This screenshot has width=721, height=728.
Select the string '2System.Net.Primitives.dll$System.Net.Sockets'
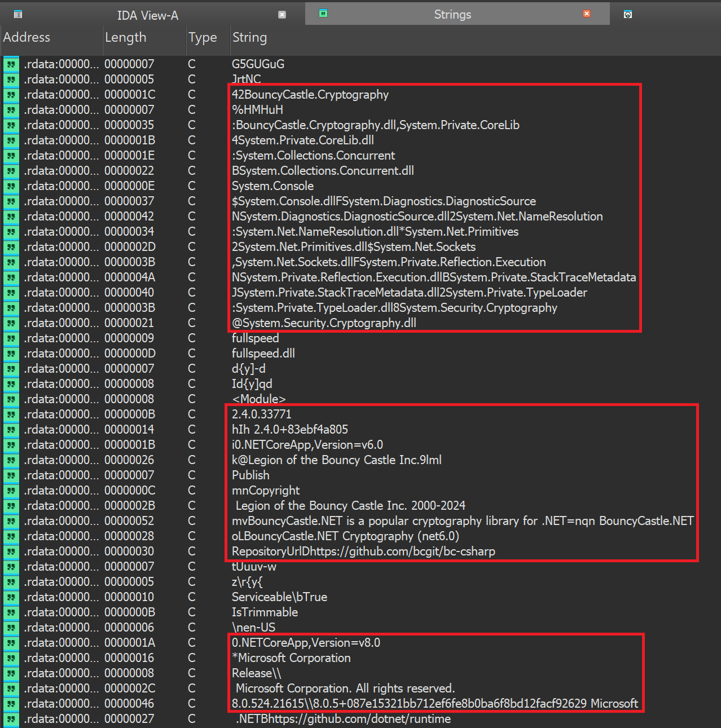point(354,247)
